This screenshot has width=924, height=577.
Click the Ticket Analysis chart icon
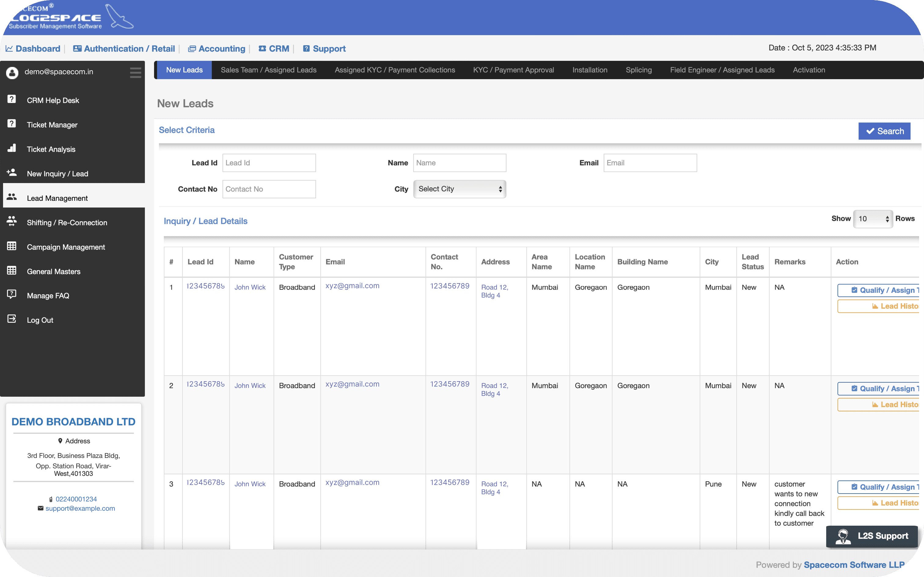pos(11,148)
